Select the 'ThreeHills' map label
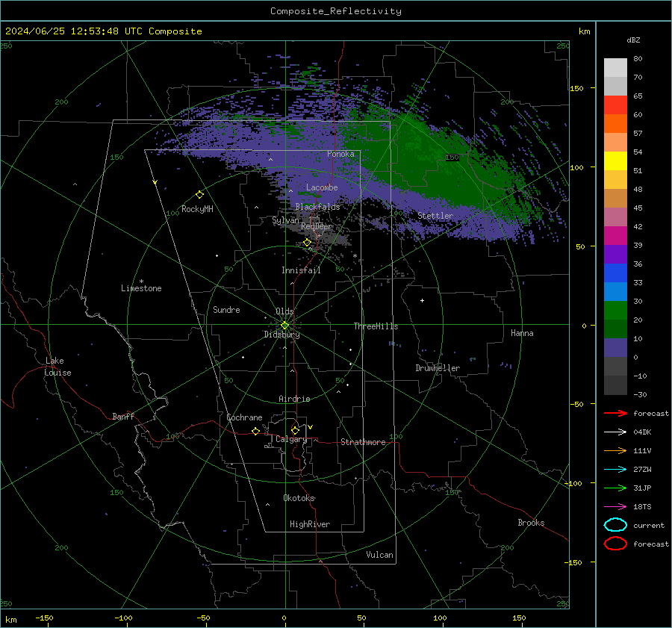The image size is (672, 628). (x=376, y=326)
